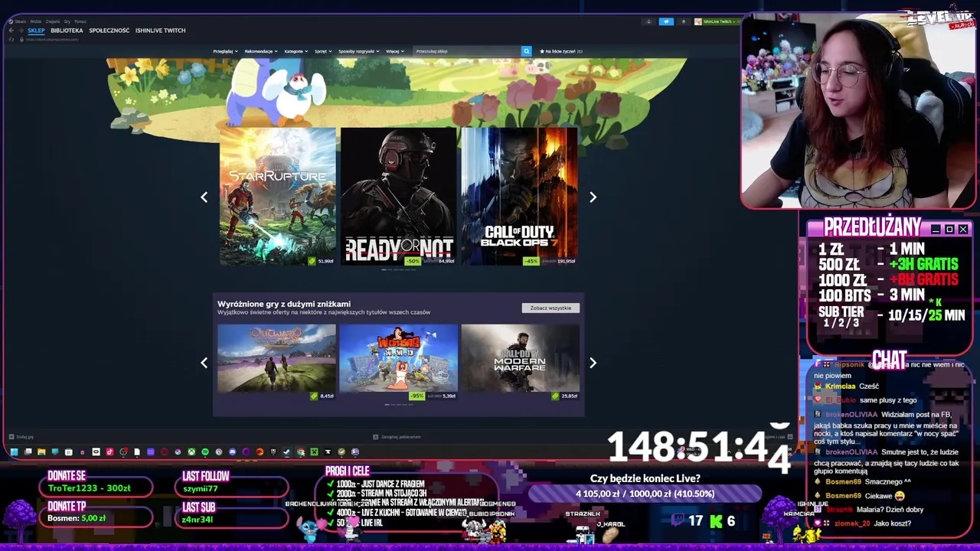Expand the Rekomendacje dropdown
This screenshot has width=980, height=551.
(261, 51)
